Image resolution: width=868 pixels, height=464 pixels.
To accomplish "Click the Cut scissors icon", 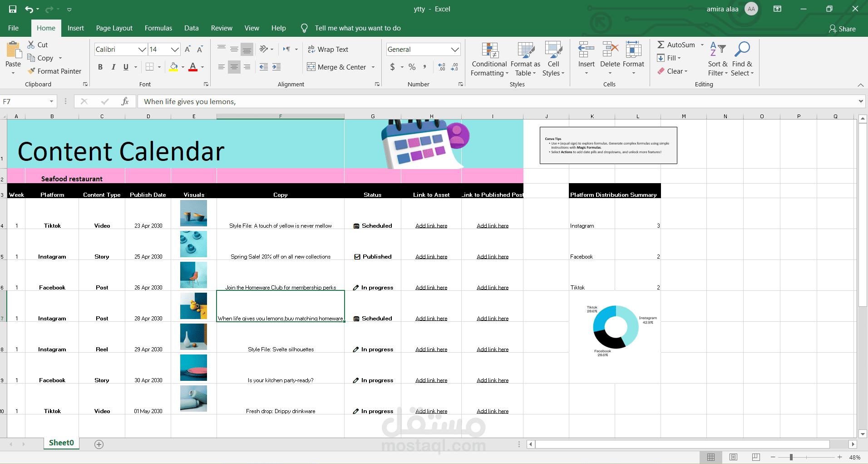I will pyautogui.click(x=31, y=45).
